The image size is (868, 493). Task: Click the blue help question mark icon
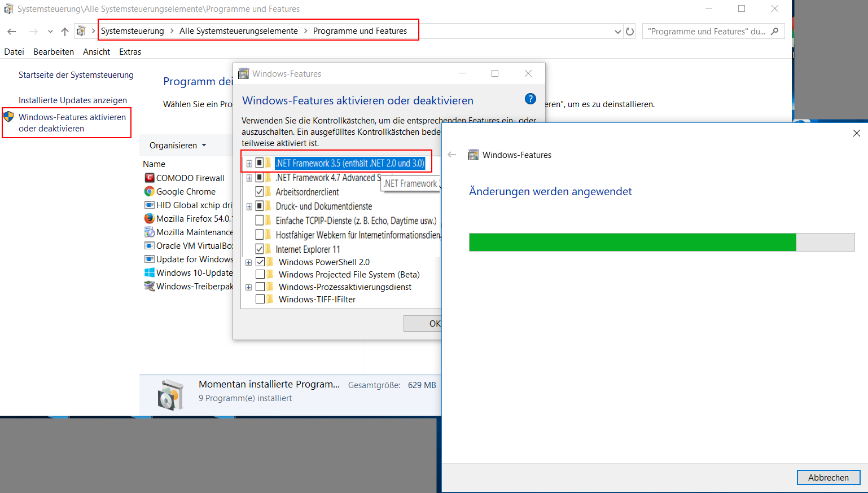pos(531,99)
